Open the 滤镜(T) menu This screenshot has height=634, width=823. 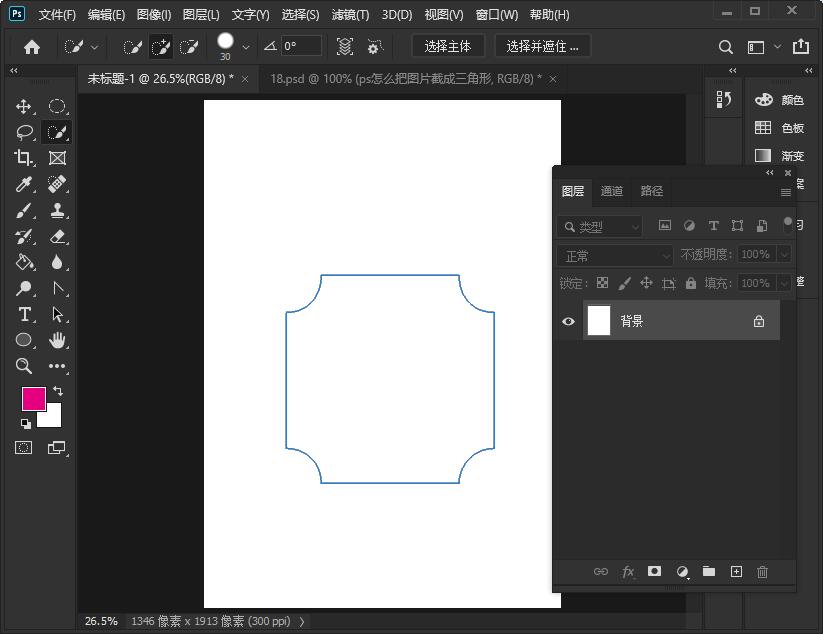[x=350, y=15]
